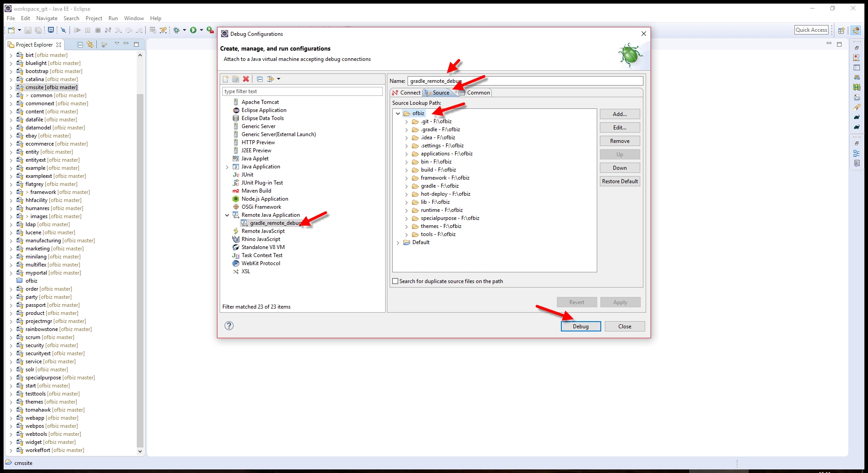Viewport: 868px width, 473px height.
Task: Click Project Explorer scrollbar down arrow
Action: [x=140, y=451]
